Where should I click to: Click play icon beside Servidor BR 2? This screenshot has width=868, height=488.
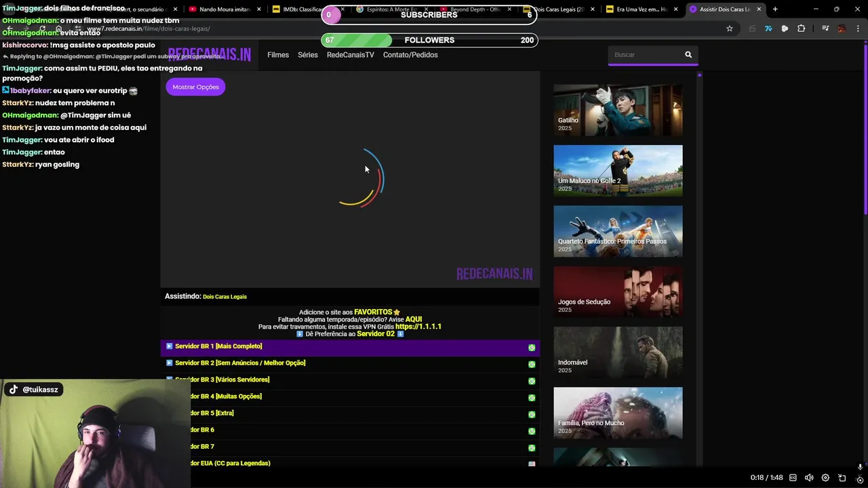coord(170,363)
